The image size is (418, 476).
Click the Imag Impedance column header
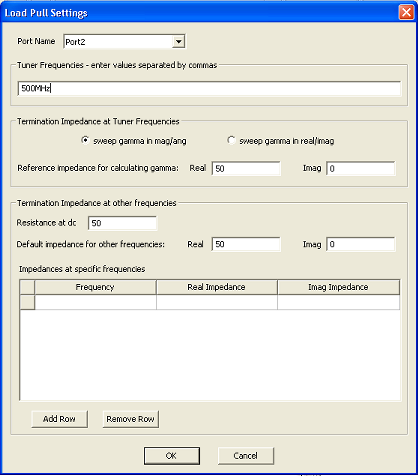point(338,287)
